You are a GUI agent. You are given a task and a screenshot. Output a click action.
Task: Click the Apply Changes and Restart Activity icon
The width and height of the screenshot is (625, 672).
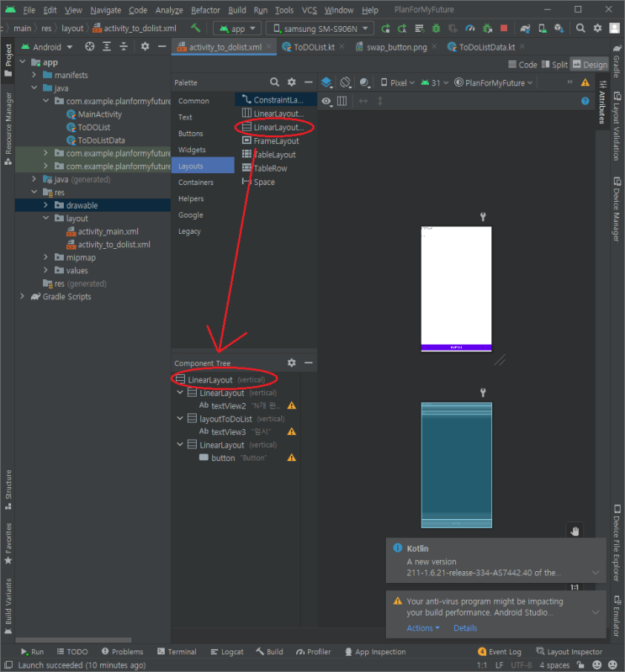coord(402,29)
